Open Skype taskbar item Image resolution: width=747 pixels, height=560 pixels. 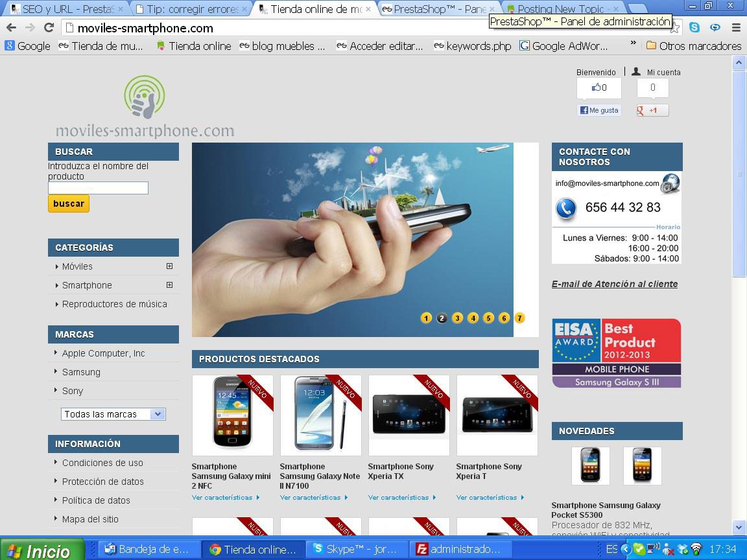point(357,549)
